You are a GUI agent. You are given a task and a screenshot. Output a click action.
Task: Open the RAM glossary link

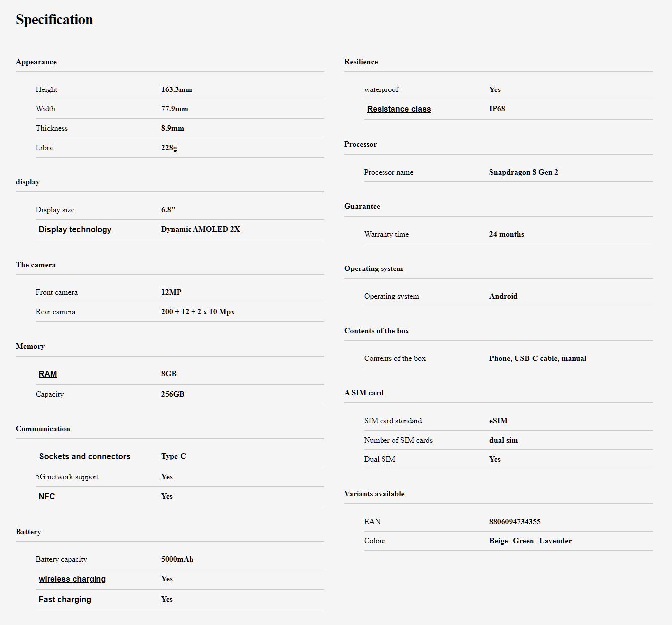pyautogui.click(x=48, y=374)
